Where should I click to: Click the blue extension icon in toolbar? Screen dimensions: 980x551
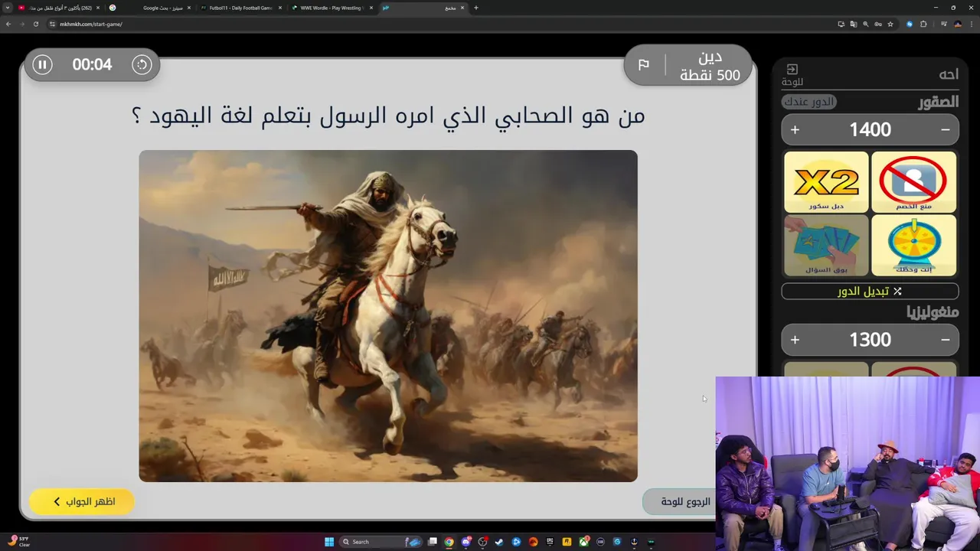click(910, 24)
